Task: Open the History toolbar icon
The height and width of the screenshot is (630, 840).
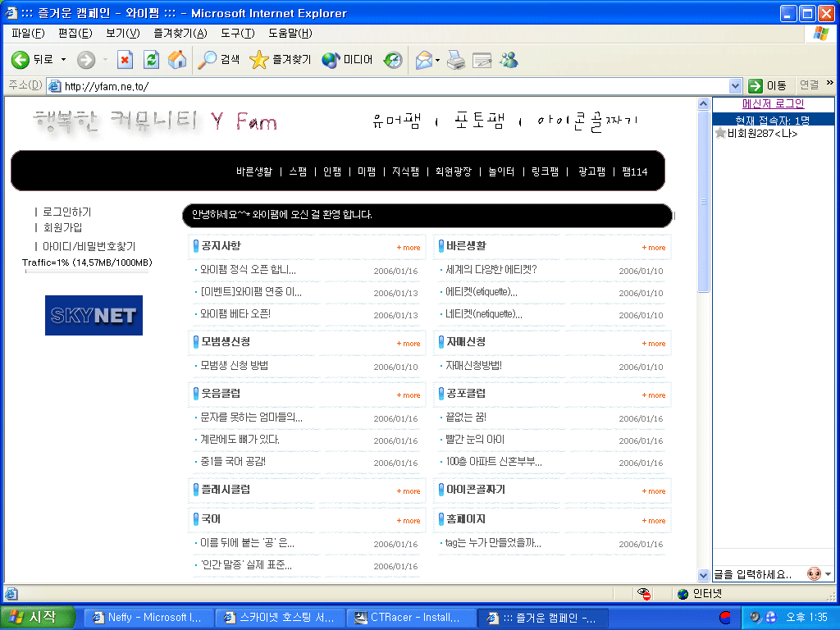Action: [393, 60]
